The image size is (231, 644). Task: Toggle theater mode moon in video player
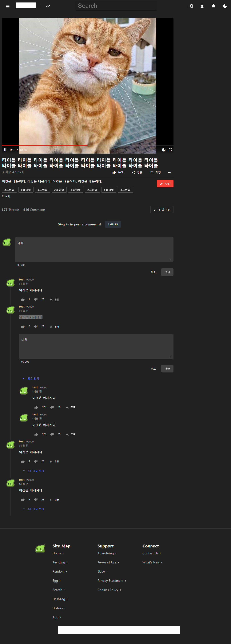point(164,150)
